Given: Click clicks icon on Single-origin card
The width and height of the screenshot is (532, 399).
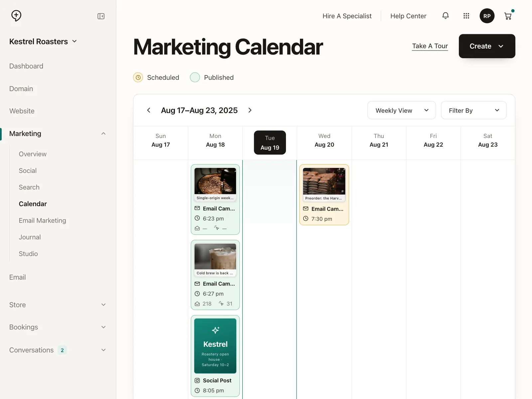Looking at the screenshot, I should pos(216,228).
